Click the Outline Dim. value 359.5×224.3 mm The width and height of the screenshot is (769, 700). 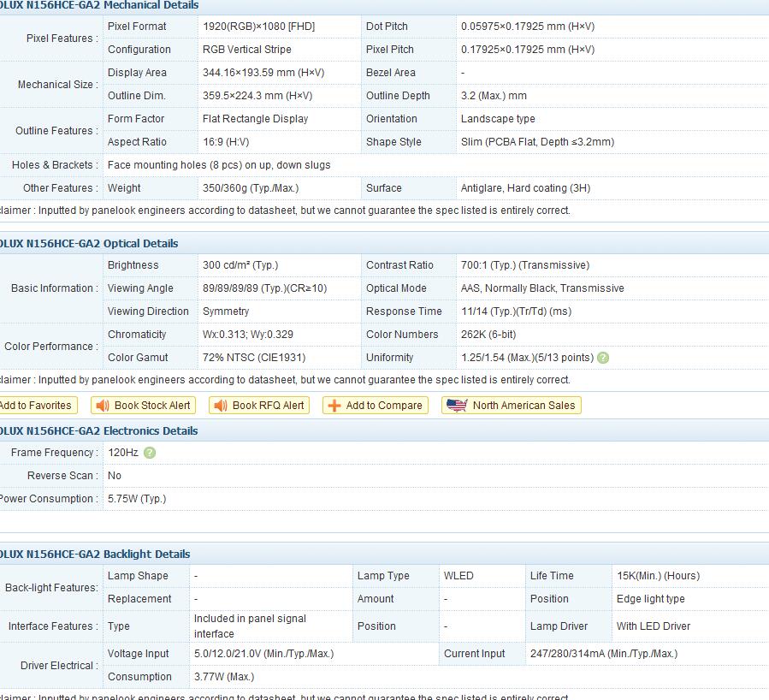click(257, 96)
